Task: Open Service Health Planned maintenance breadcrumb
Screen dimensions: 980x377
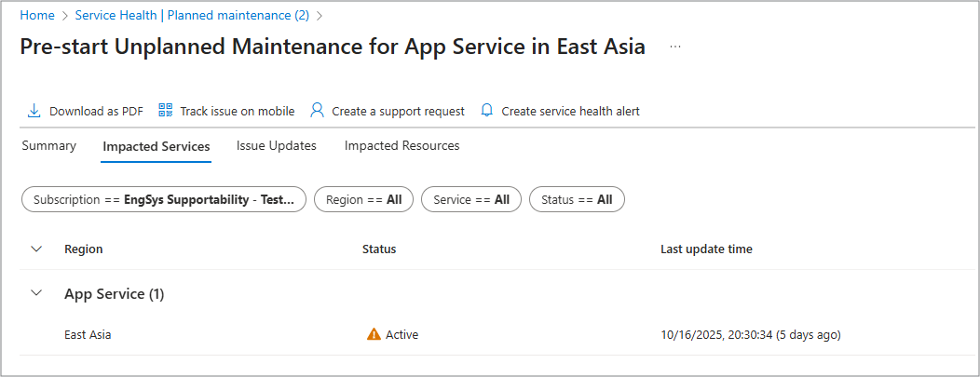Action: tap(192, 16)
